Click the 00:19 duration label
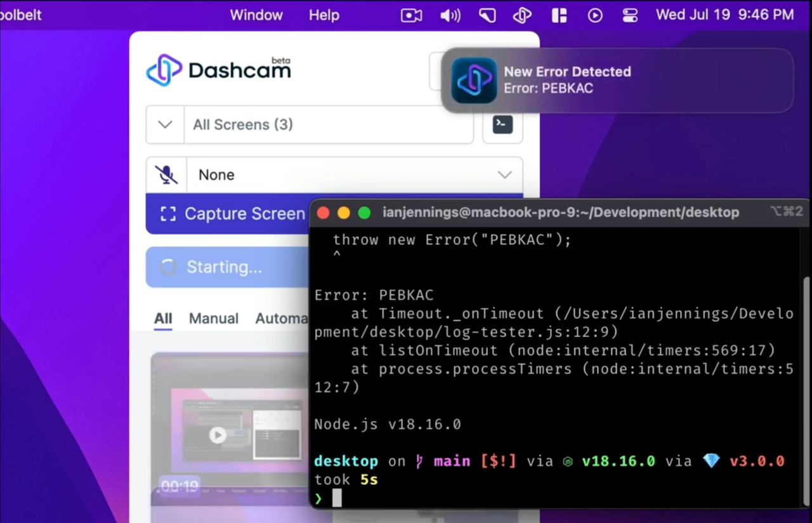The image size is (812, 523). 180,486
